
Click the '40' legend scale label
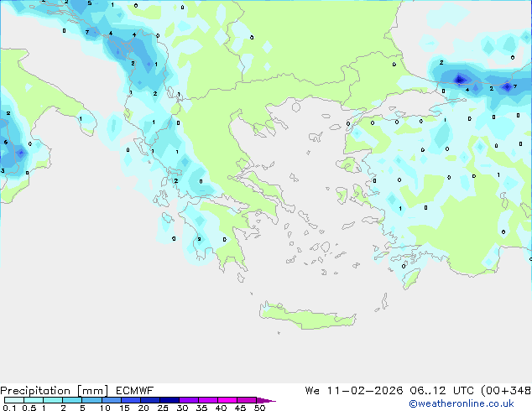pos(221,408)
